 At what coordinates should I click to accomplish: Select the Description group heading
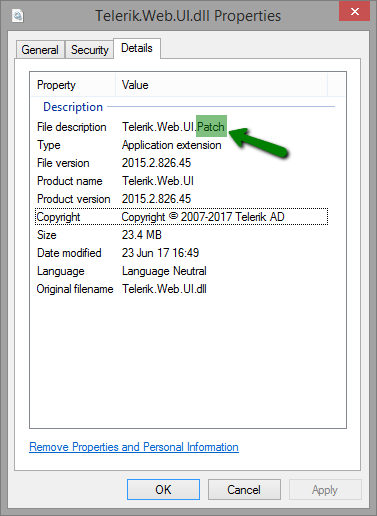73,107
